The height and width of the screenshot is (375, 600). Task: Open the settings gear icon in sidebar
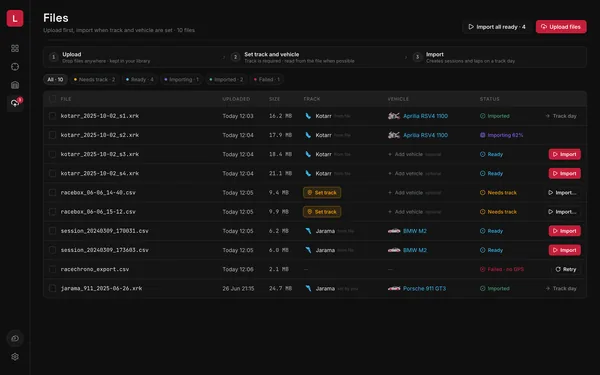click(15, 357)
